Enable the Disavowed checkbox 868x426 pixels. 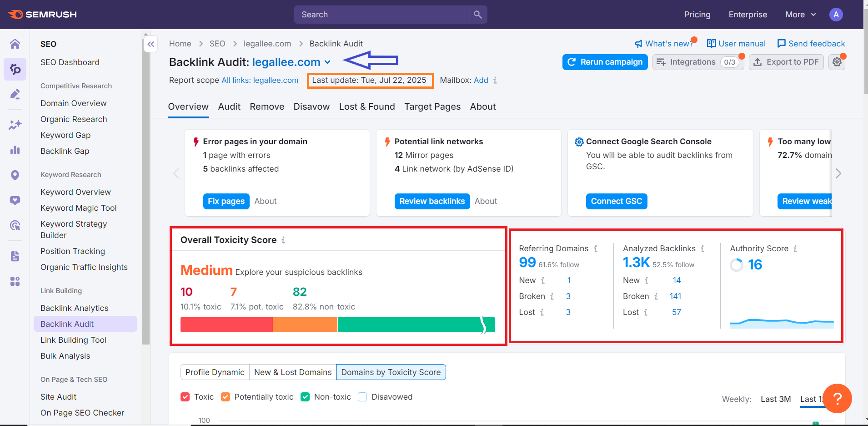(x=362, y=397)
